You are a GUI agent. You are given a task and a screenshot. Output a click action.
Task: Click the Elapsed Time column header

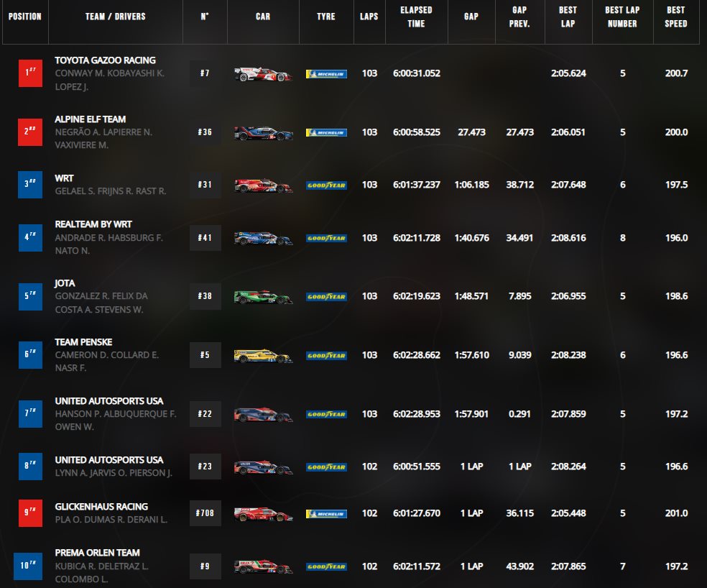pos(416,17)
